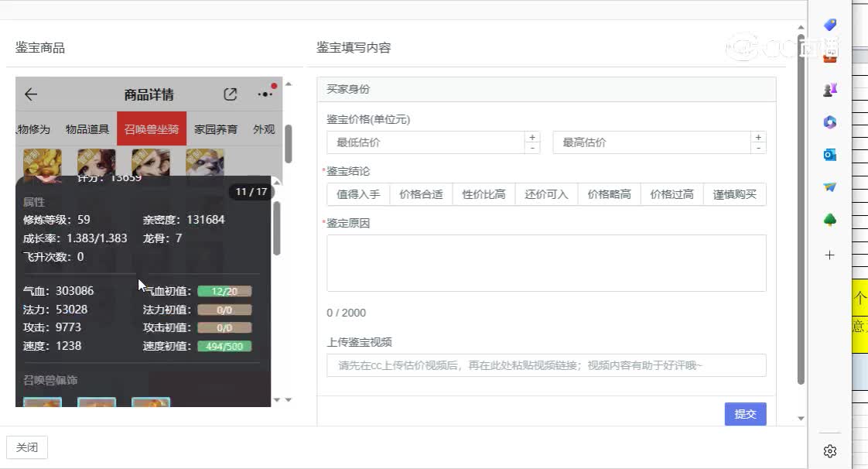868x469 pixels.
Task: Click the paper plane send icon in sidebar
Action: coord(829,187)
